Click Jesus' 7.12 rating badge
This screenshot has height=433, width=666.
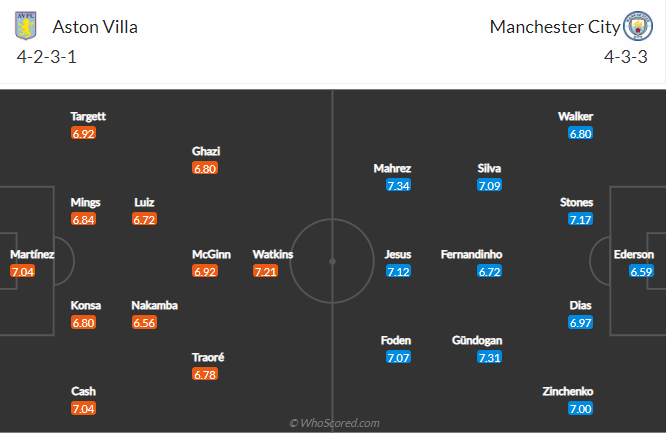point(398,271)
